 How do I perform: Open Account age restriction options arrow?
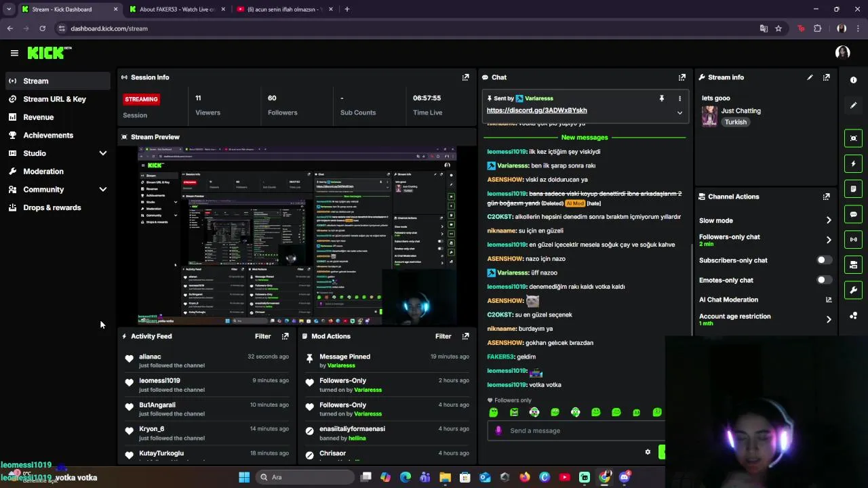(x=828, y=319)
